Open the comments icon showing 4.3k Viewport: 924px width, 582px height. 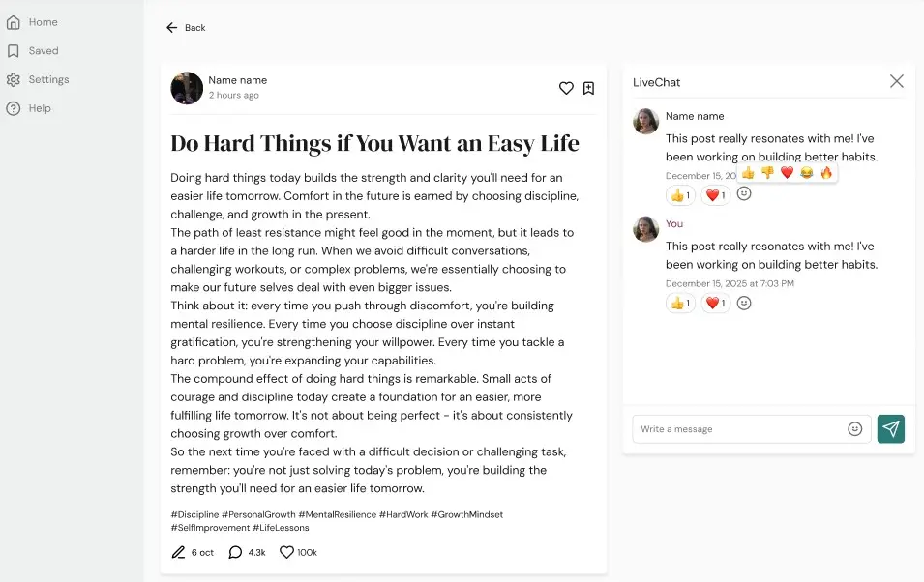coord(235,552)
